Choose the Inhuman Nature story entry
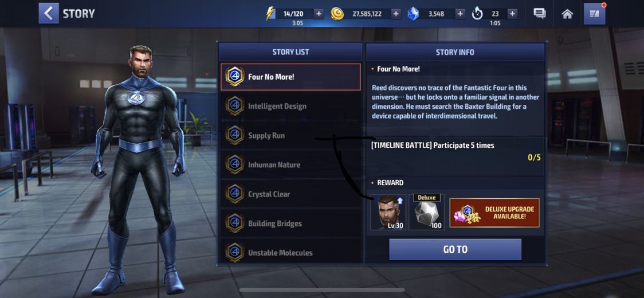644x298 pixels. [290, 165]
